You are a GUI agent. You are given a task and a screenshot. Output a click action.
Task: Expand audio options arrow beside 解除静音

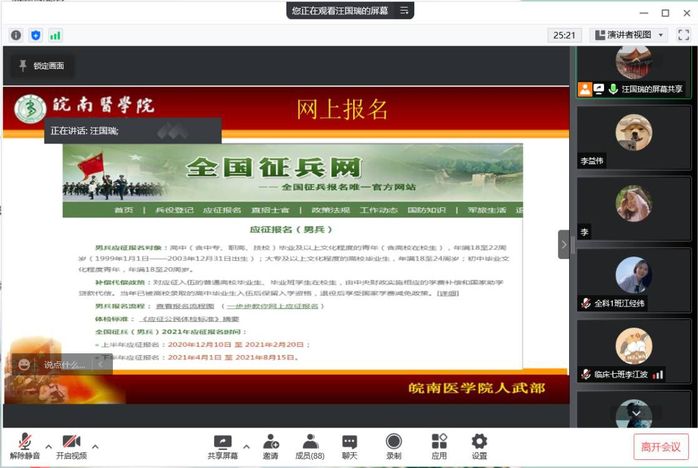[x=47, y=441]
